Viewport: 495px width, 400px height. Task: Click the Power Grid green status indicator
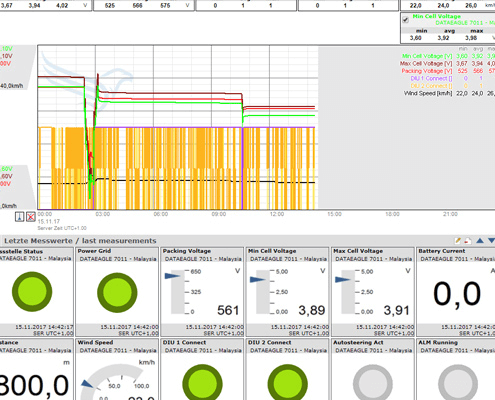point(117,292)
